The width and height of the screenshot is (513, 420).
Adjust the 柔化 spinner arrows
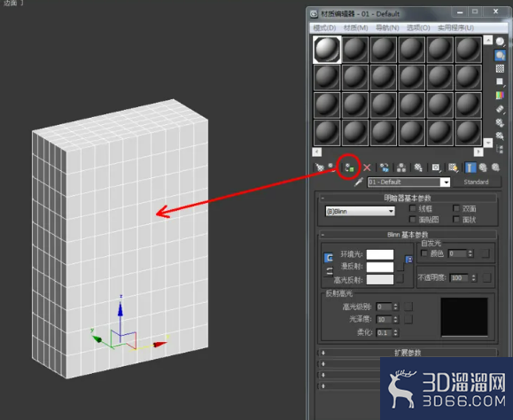[x=395, y=332]
